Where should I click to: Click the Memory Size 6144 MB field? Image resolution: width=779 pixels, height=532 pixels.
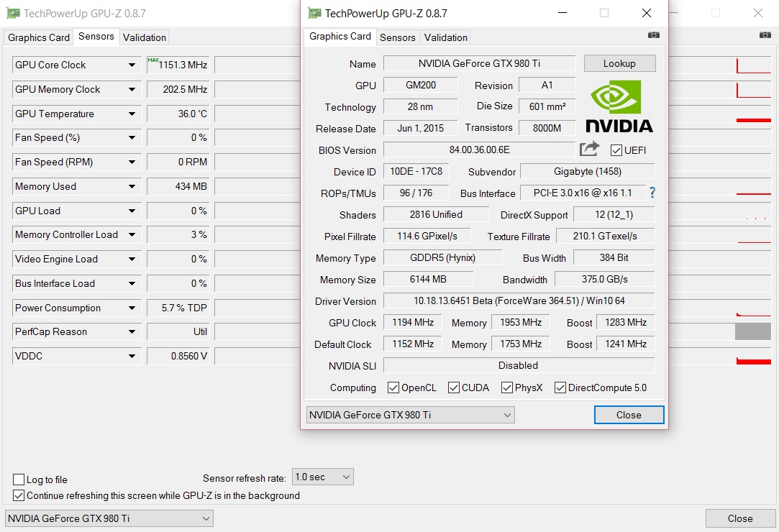click(428, 279)
